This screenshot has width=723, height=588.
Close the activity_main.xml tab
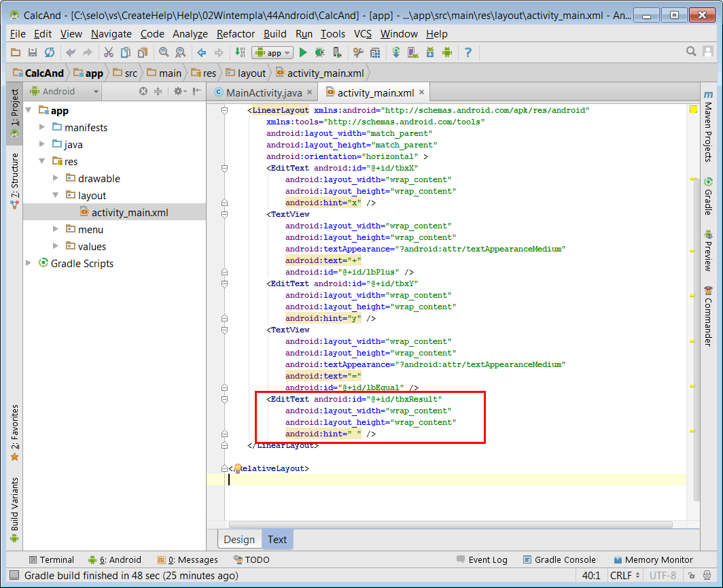point(421,92)
